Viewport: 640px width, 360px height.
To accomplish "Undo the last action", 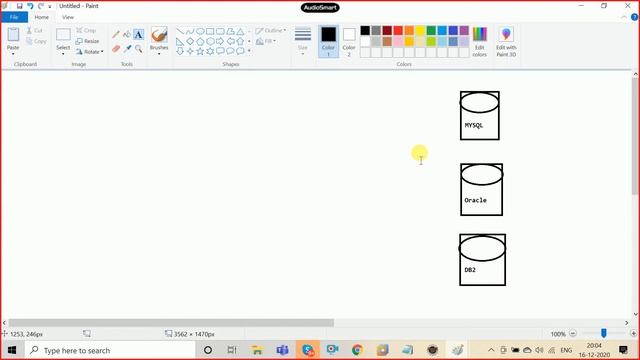I will pyautogui.click(x=30, y=6).
